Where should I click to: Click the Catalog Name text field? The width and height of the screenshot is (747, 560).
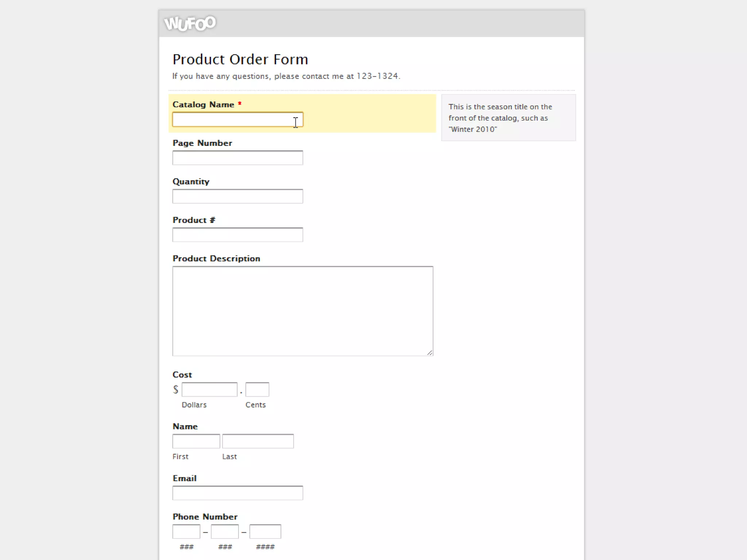pyautogui.click(x=237, y=120)
